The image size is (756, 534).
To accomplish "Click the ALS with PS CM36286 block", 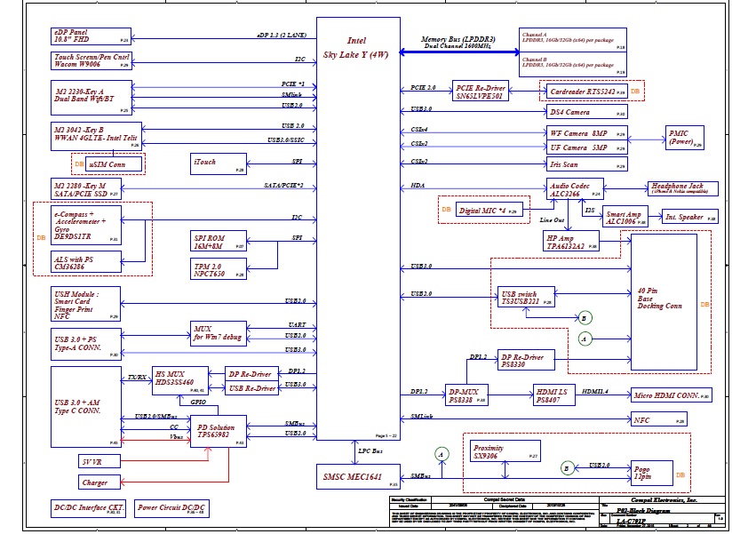I will click(86, 262).
